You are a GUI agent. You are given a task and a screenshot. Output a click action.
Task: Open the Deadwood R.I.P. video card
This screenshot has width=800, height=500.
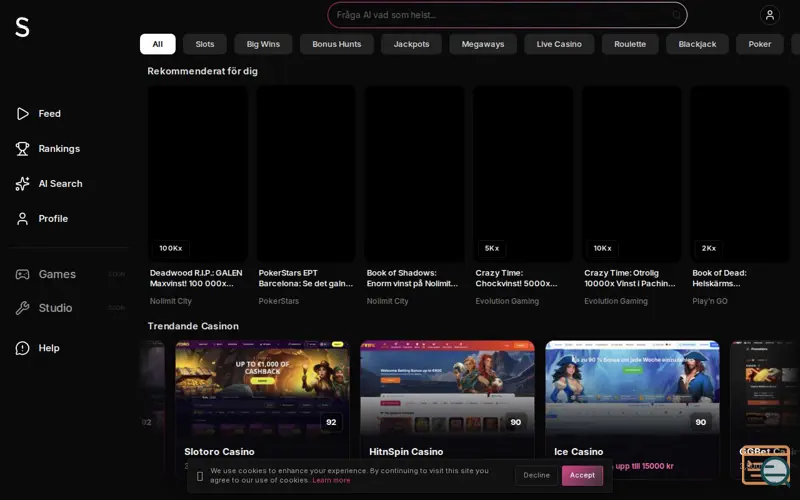(197, 174)
